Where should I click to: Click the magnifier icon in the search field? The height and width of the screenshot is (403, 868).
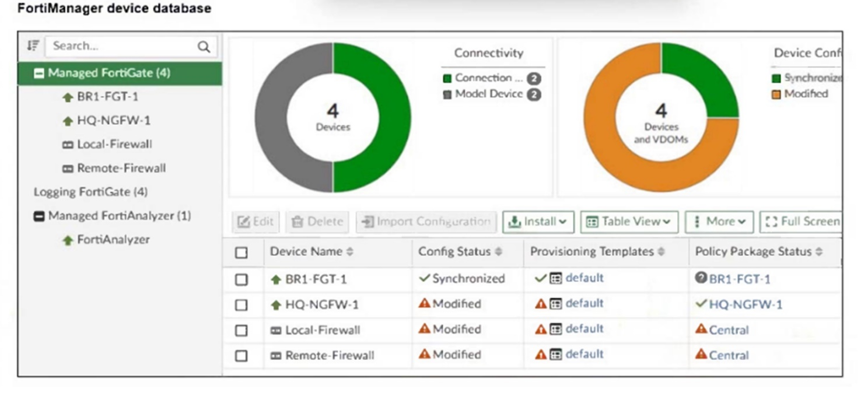coord(204,47)
